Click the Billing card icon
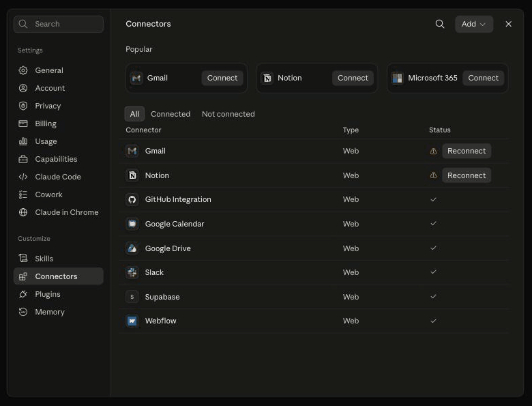The height and width of the screenshot is (406, 532). (x=23, y=124)
